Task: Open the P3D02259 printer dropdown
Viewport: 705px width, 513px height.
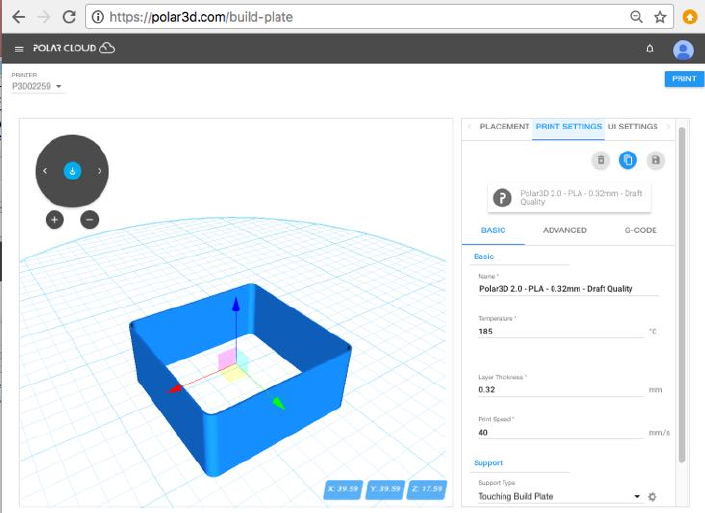Action: tap(37, 86)
